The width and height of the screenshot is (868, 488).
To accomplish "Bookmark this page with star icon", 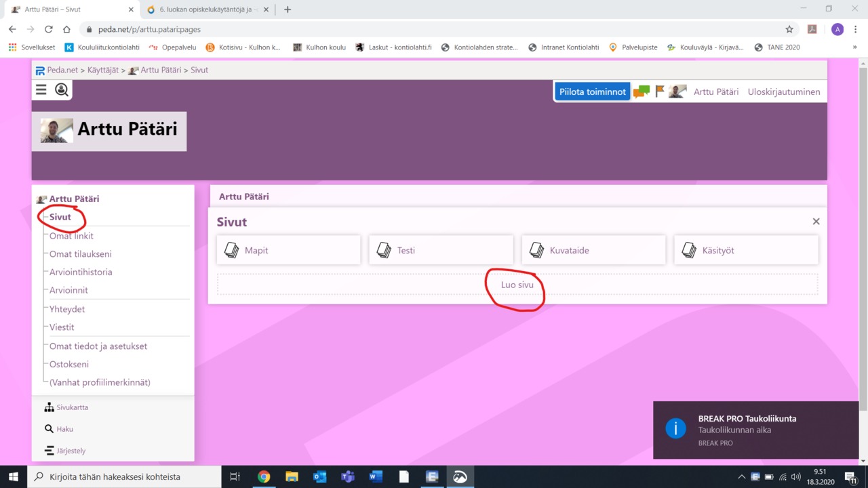I will point(789,29).
